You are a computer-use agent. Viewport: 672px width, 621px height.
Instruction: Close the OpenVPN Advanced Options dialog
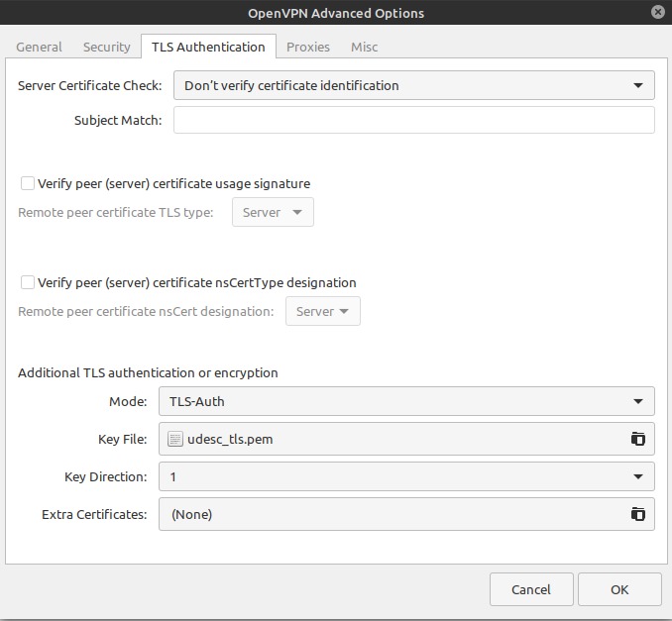(658, 13)
